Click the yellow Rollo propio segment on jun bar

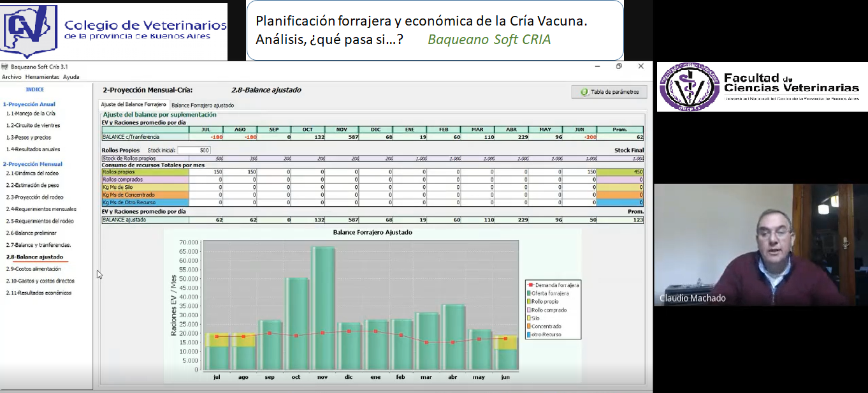coord(505,342)
